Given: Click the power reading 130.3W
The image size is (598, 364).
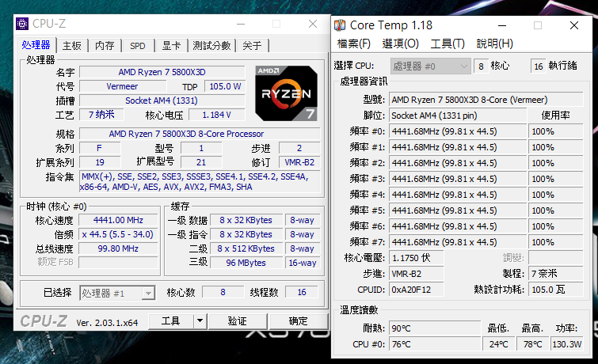Looking at the screenshot, I should click(567, 344).
